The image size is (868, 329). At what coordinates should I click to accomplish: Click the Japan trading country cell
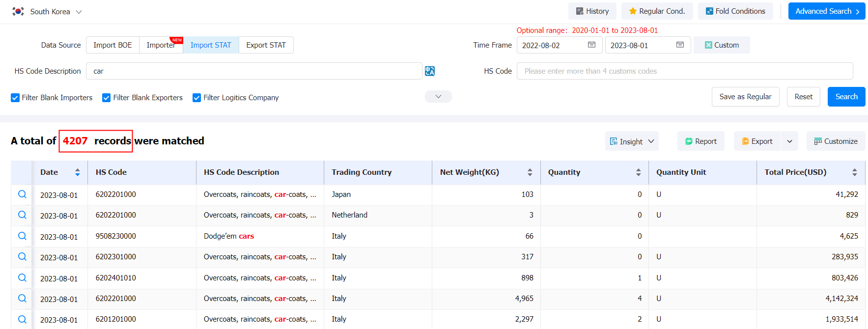click(x=378, y=194)
